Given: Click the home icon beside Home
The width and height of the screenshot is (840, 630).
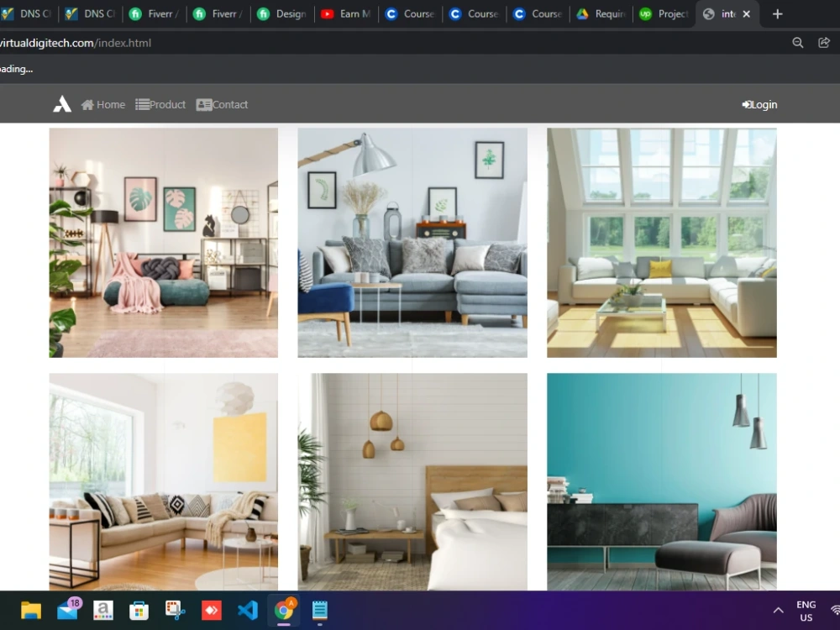Looking at the screenshot, I should [87, 104].
